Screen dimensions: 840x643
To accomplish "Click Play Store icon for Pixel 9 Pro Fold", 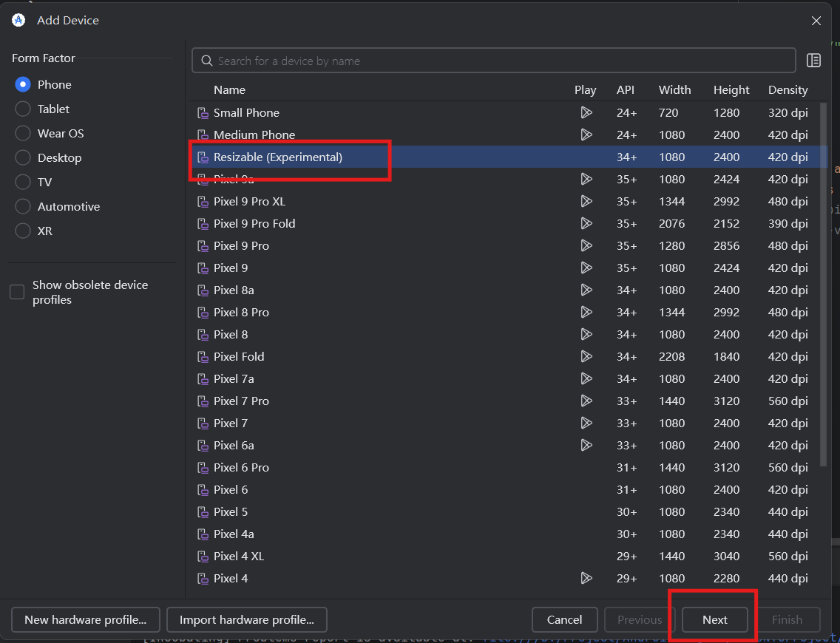I will pos(586,223).
